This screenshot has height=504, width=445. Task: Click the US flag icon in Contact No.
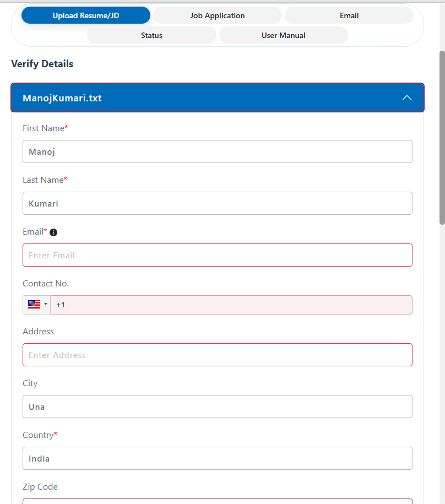coord(34,305)
